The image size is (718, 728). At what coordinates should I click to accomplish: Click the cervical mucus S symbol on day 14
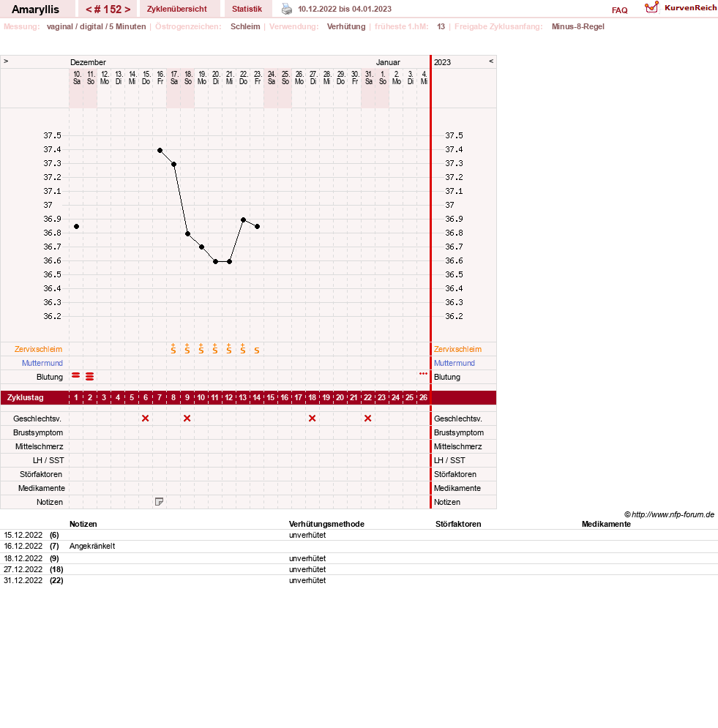click(x=257, y=350)
